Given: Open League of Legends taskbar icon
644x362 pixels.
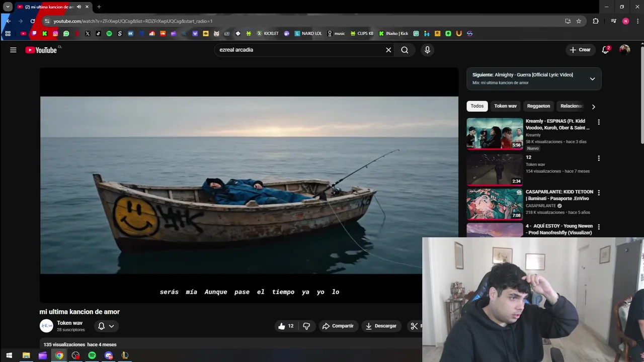Looking at the screenshot, I should click(x=125, y=355).
